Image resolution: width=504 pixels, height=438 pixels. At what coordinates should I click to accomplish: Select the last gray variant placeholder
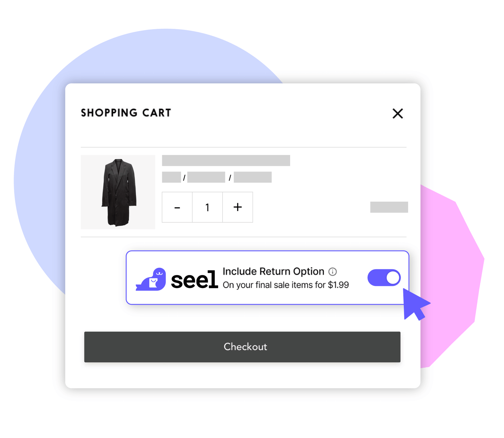[x=253, y=177]
